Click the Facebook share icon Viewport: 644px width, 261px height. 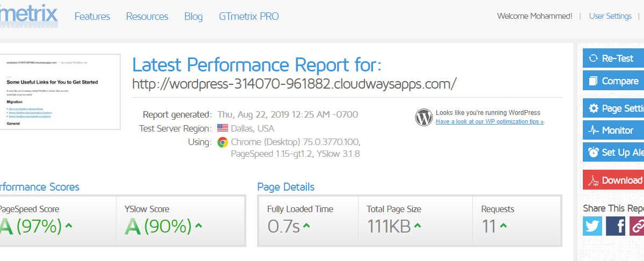tap(616, 226)
